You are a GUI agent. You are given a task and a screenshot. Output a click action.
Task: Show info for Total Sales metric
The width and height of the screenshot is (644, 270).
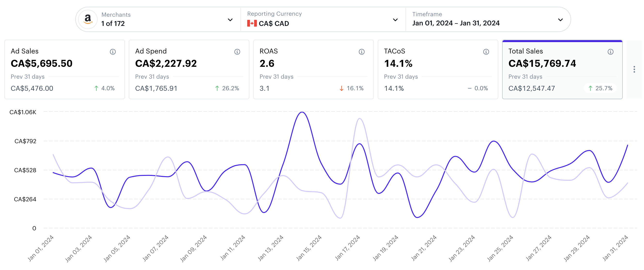[x=611, y=52]
